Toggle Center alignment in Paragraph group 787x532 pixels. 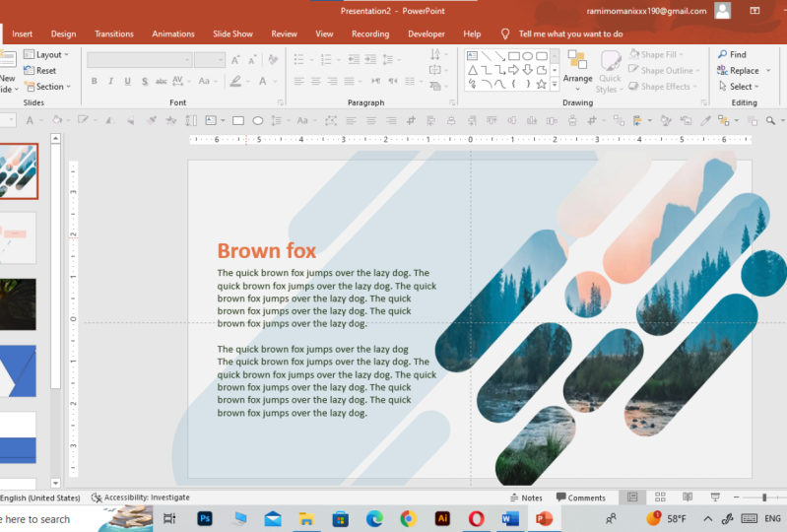click(x=316, y=81)
